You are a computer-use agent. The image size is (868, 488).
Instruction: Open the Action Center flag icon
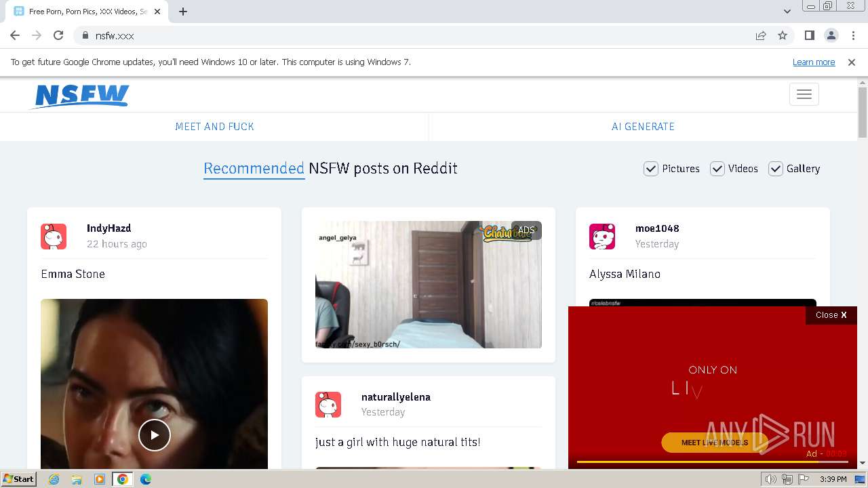[x=804, y=479]
